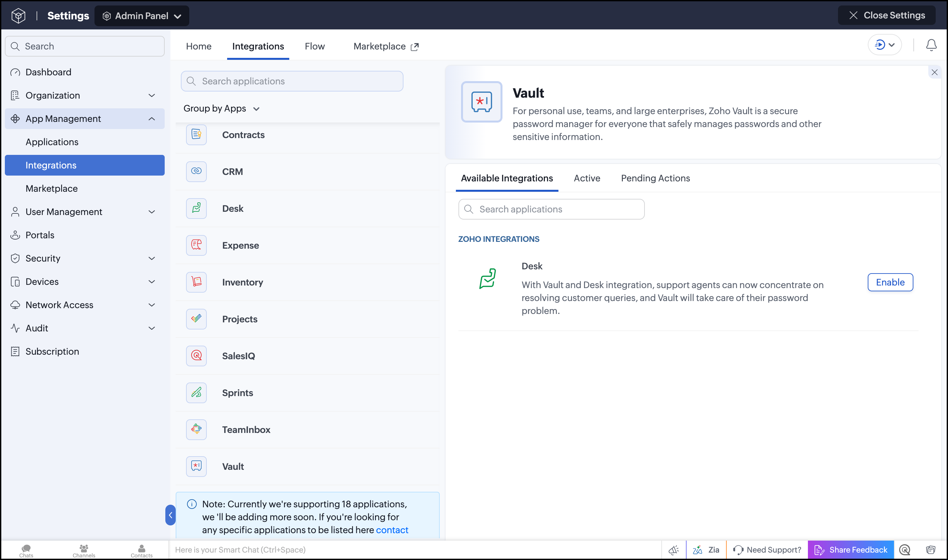The image size is (948, 560).
Task: Switch to the Active tab
Action: (x=587, y=178)
